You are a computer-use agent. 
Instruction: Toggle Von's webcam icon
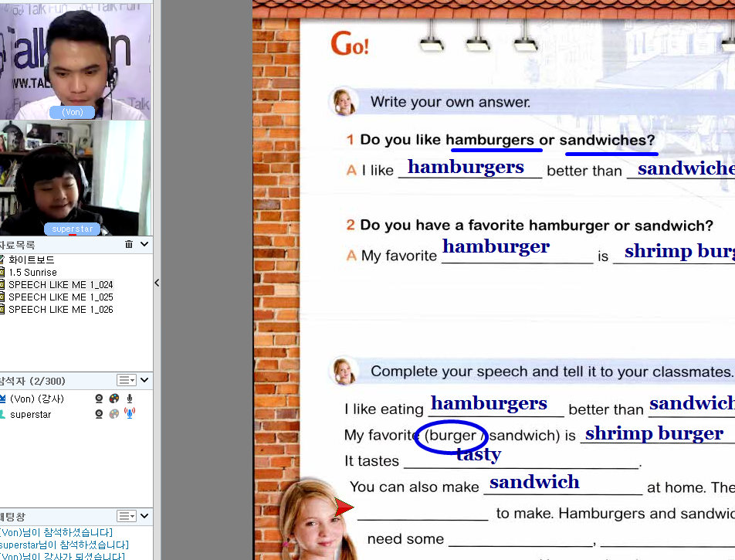click(99, 399)
